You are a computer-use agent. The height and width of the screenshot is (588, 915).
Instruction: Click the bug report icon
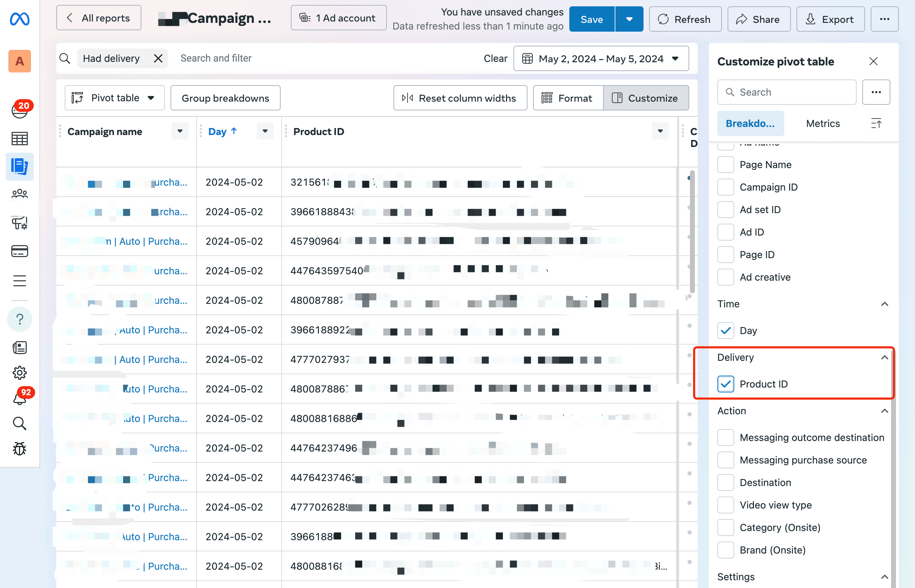(x=19, y=449)
